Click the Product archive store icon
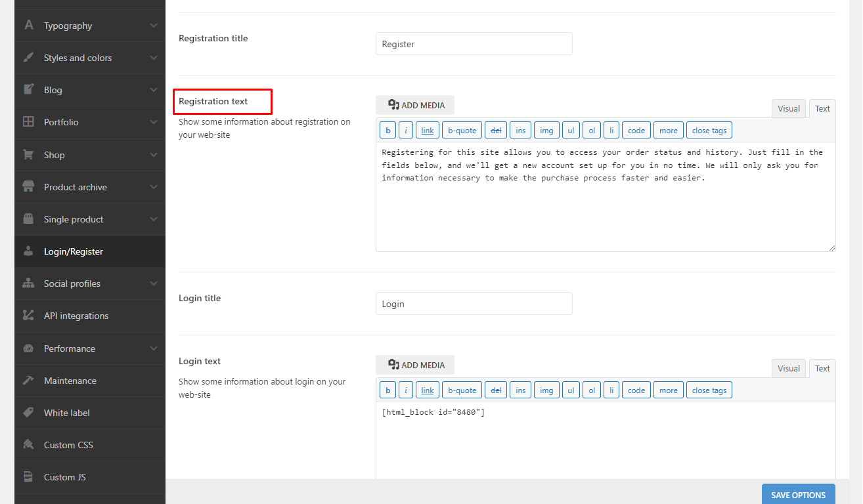Image resolution: width=863 pixels, height=504 pixels. click(28, 187)
